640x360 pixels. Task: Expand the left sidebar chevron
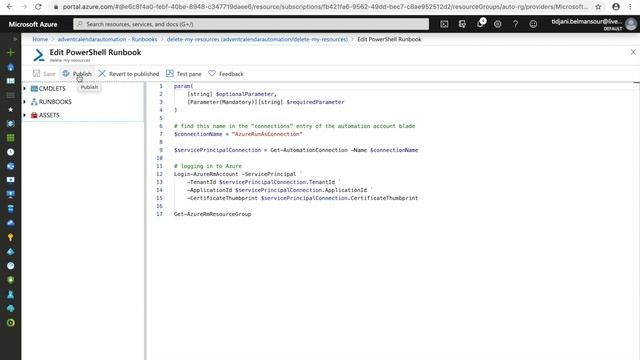coord(15,39)
